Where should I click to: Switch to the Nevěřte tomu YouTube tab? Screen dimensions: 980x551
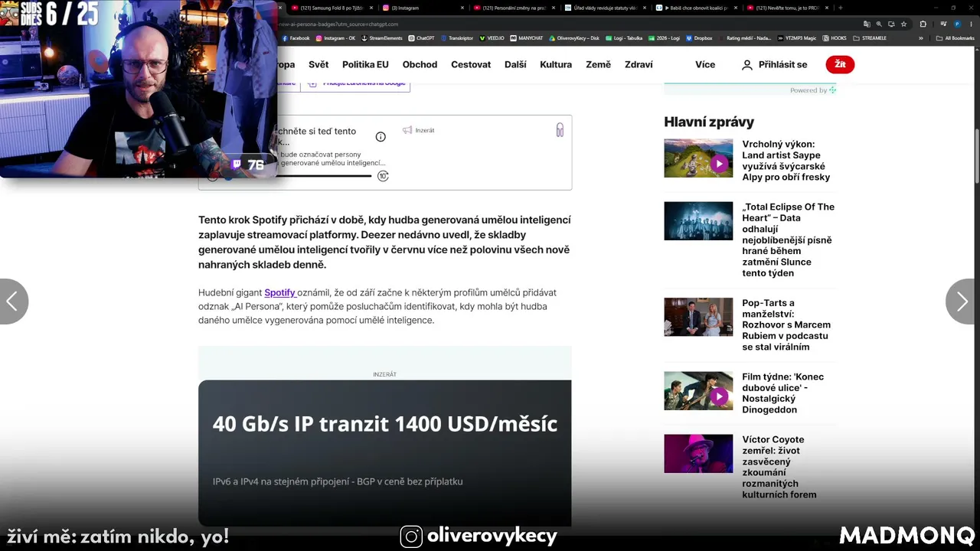(786, 8)
